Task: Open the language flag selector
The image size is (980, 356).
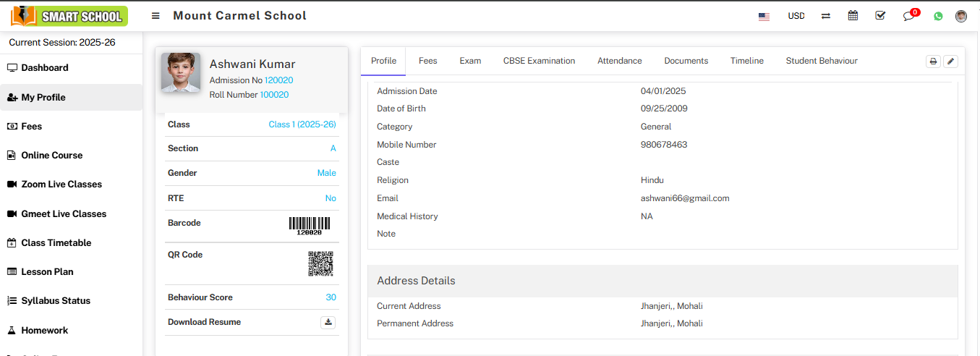Action: pos(764,16)
